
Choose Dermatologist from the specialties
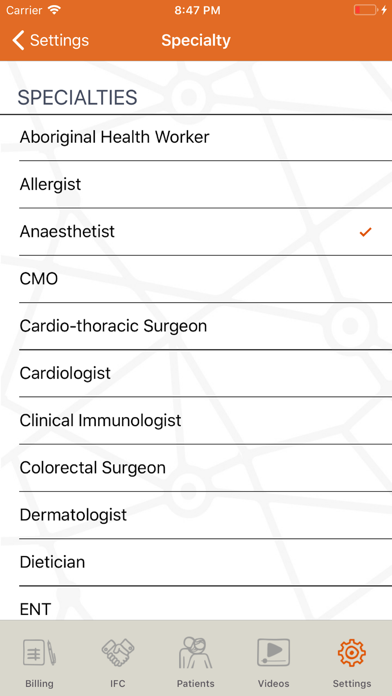pos(196,515)
